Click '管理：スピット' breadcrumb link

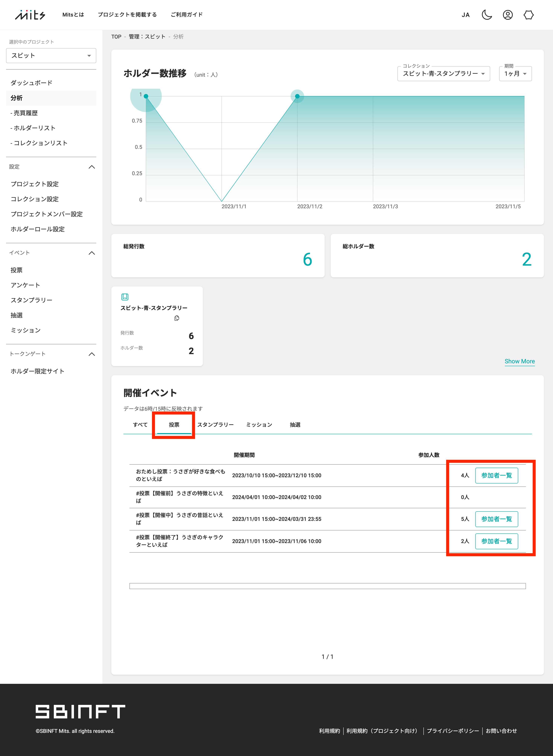pos(147,37)
